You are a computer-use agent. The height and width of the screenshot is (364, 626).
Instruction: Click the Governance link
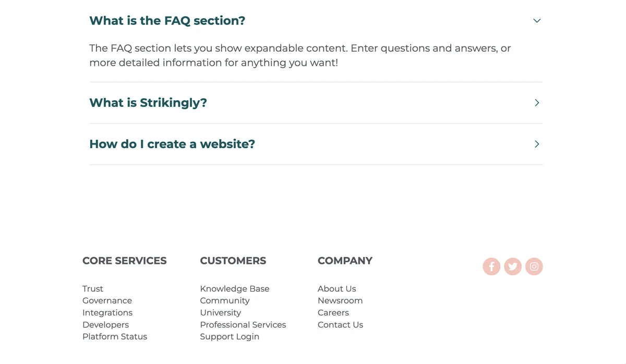click(x=107, y=300)
